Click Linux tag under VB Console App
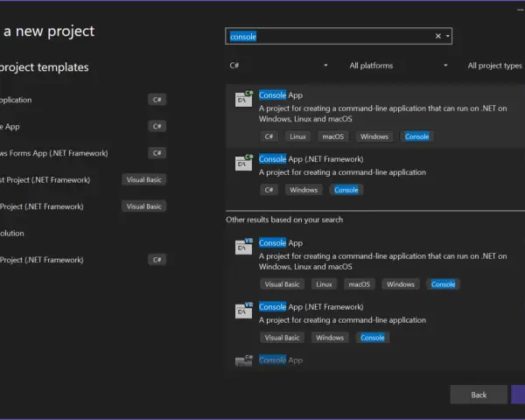The width and height of the screenshot is (525, 420). click(x=324, y=284)
